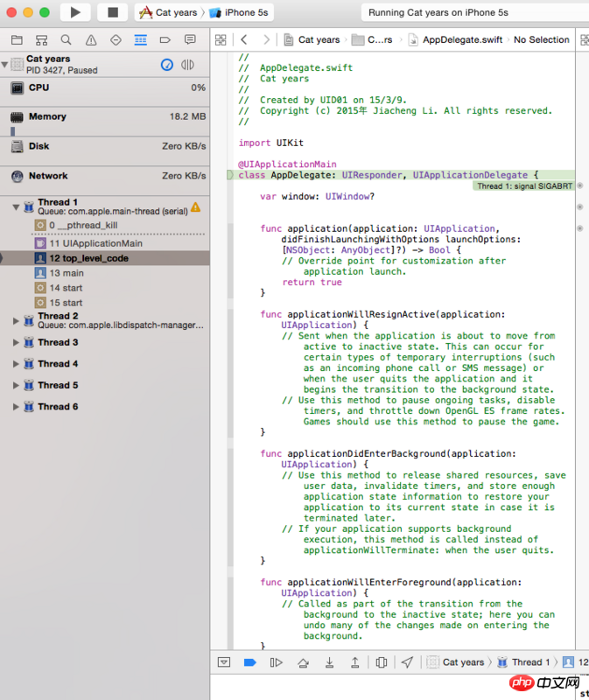Stop the running app
589x700 pixels.
112,12
